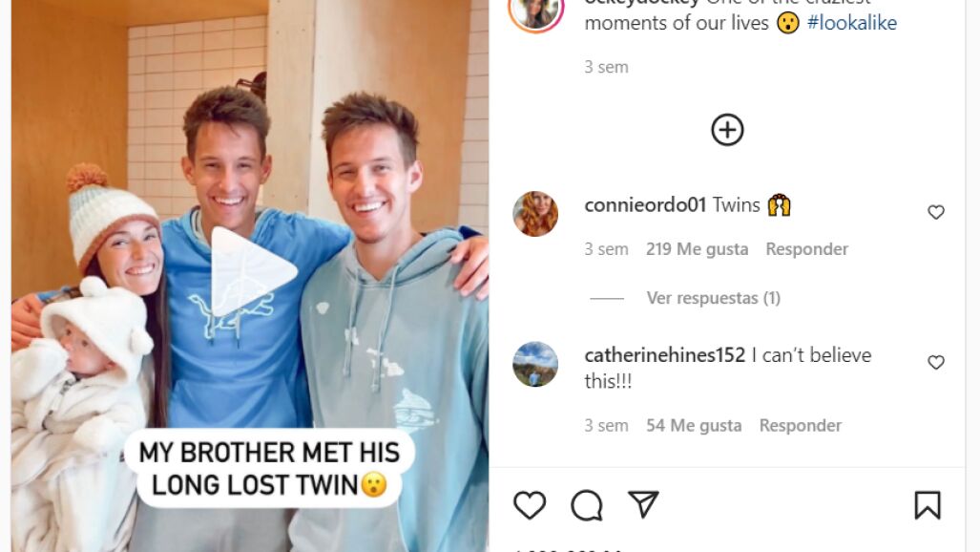View catherinehines152's profile picture
The width and height of the screenshot is (980, 552).
coord(535,364)
